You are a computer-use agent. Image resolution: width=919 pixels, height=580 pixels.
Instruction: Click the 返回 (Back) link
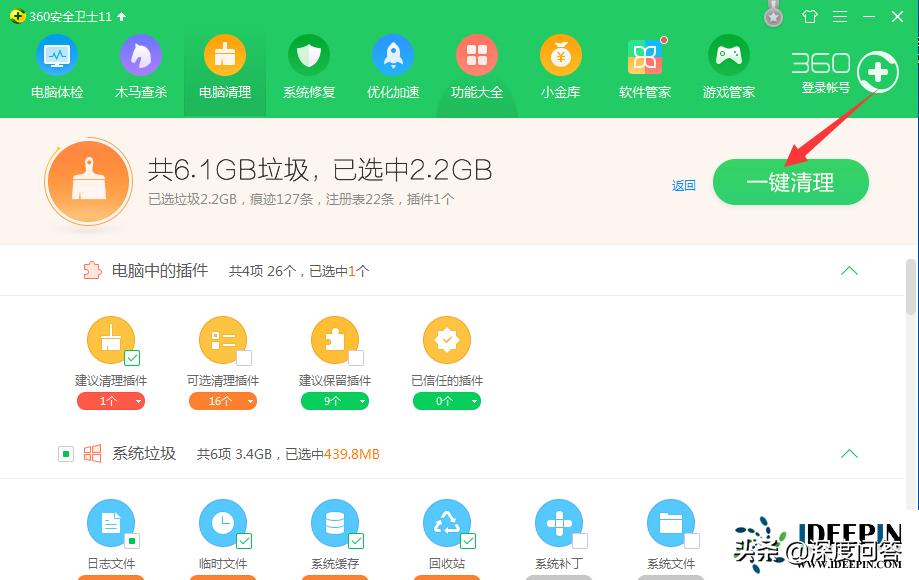pos(683,185)
